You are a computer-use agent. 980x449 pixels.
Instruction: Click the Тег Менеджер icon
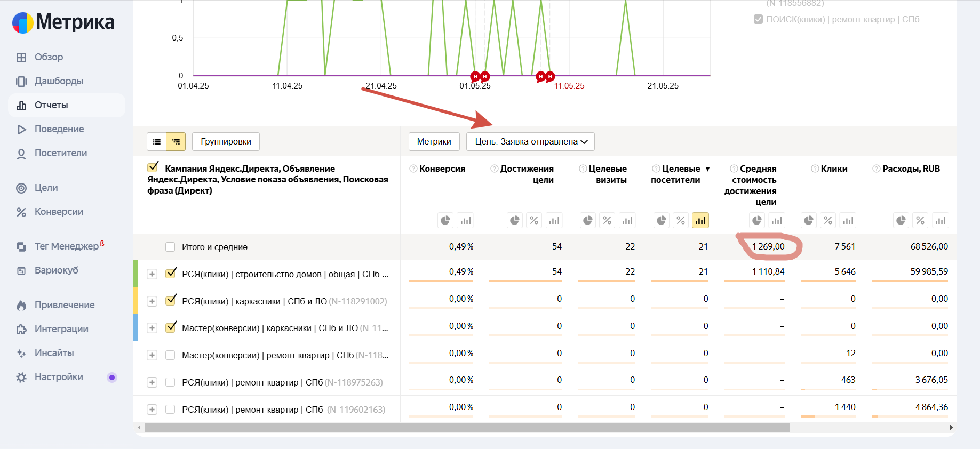click(21, 246)
